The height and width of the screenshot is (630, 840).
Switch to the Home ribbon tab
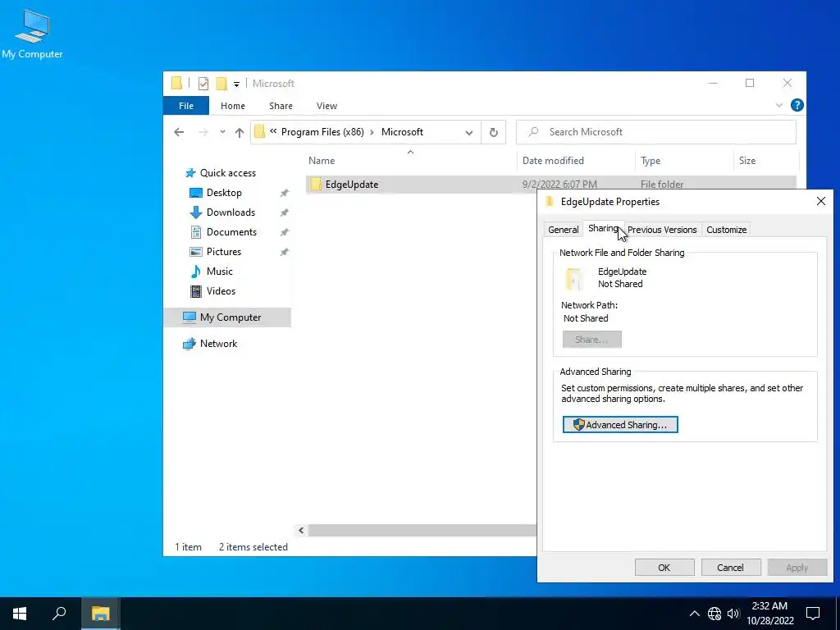coord(232,106)
